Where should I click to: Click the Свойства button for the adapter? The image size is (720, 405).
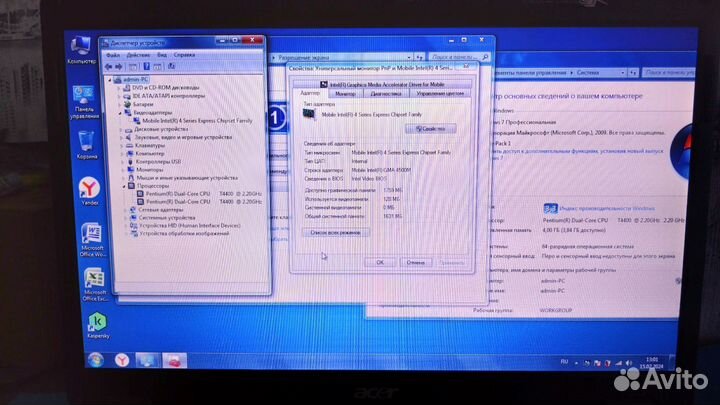tap(431, 129)
